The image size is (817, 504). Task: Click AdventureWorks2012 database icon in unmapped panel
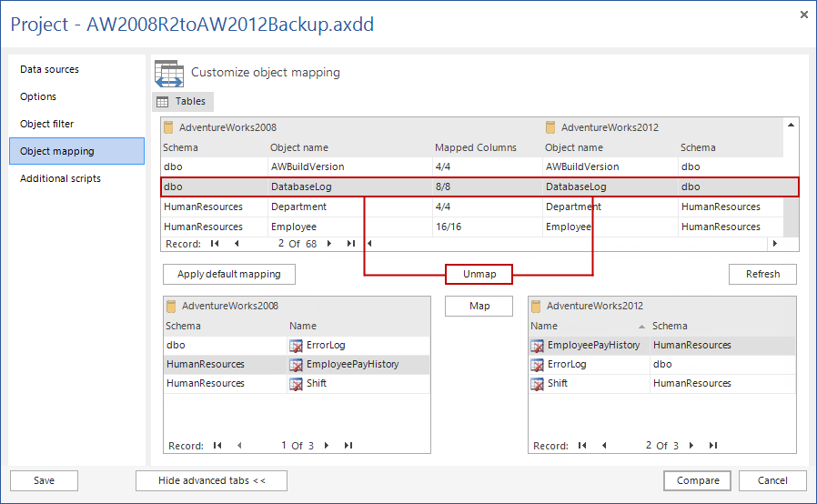pyautogui.click(x=536, y=306)
